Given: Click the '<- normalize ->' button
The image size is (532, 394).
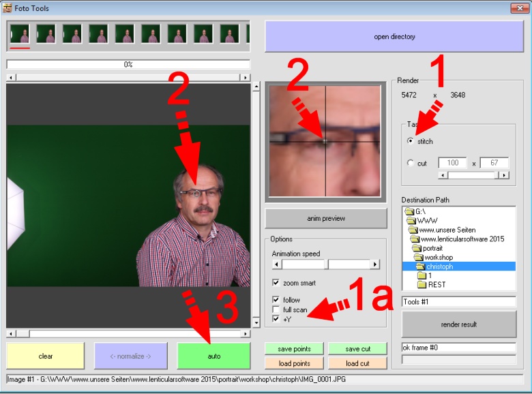Looking at the screenshot, I should (x=130, y=356).
